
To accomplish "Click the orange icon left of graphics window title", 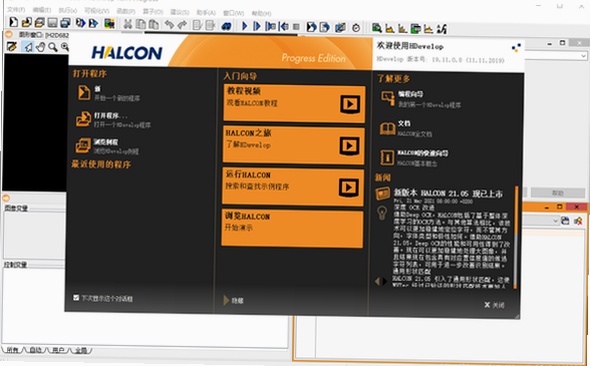I will tap(8, 35).
